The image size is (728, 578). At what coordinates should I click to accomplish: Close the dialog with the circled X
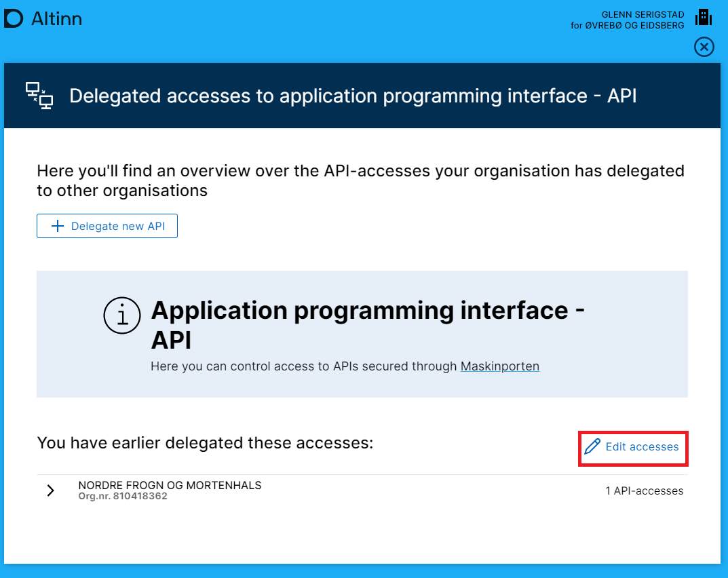(704, 47)
